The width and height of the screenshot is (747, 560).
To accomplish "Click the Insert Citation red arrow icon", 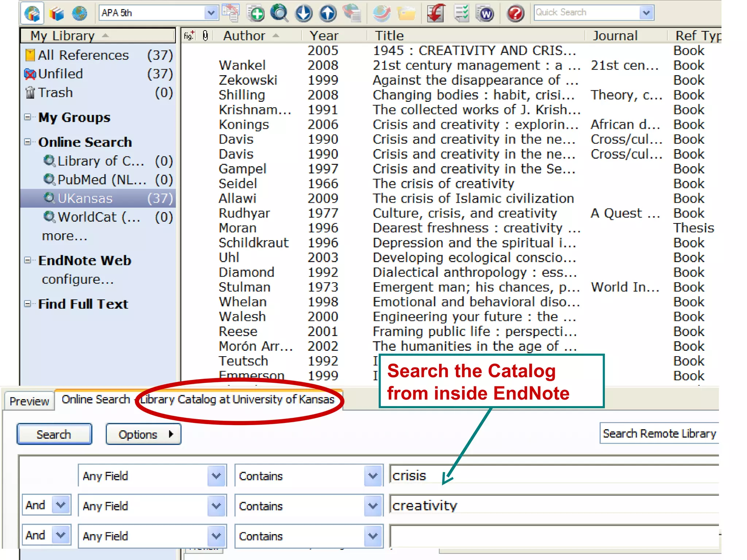I will click(x=437, y=13).
